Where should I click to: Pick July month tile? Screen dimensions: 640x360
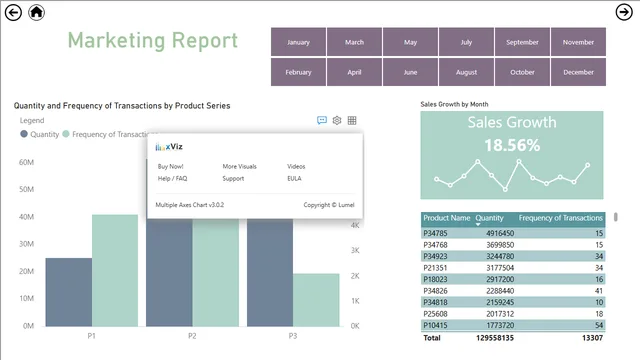pos(466,42)
